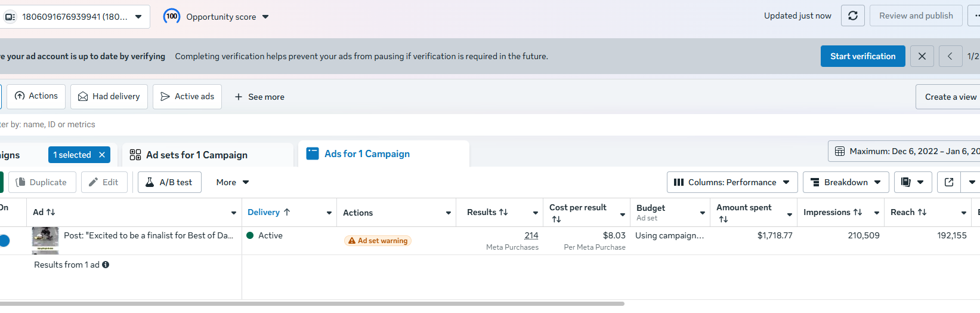Click info icon beside Results from 1 ad
This screenshot has height=313, width=980.
click(x=106, y=265)
